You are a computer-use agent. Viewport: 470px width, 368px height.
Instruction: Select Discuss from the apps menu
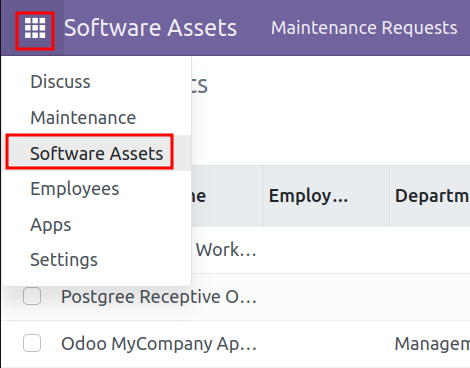[x=60, y=82]
